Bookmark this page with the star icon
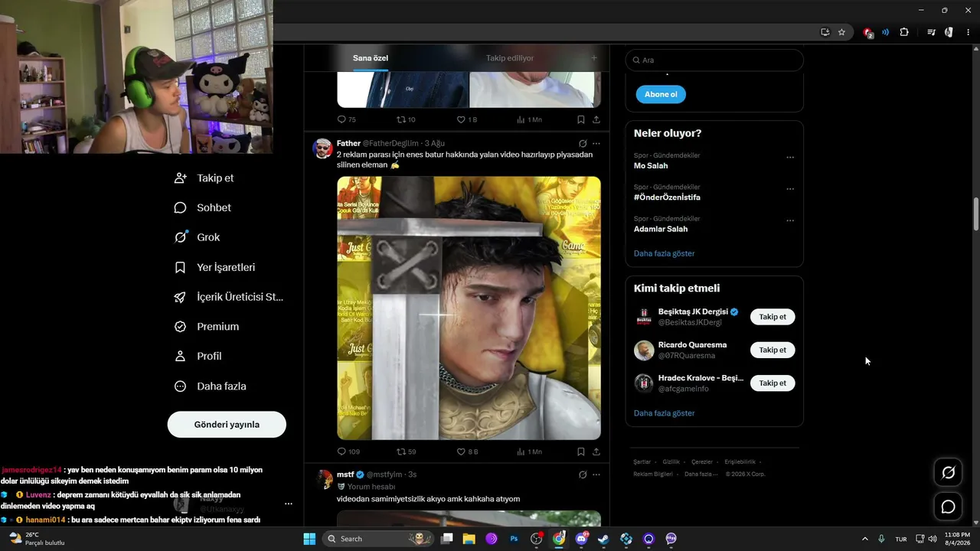This screenshot has width=980, height=551. [x=841, y=32]
